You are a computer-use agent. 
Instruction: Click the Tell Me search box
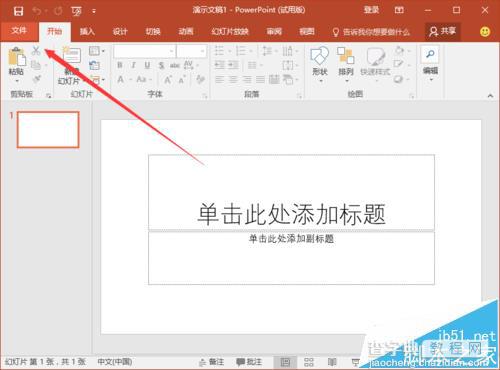click(x=371, y=32)
